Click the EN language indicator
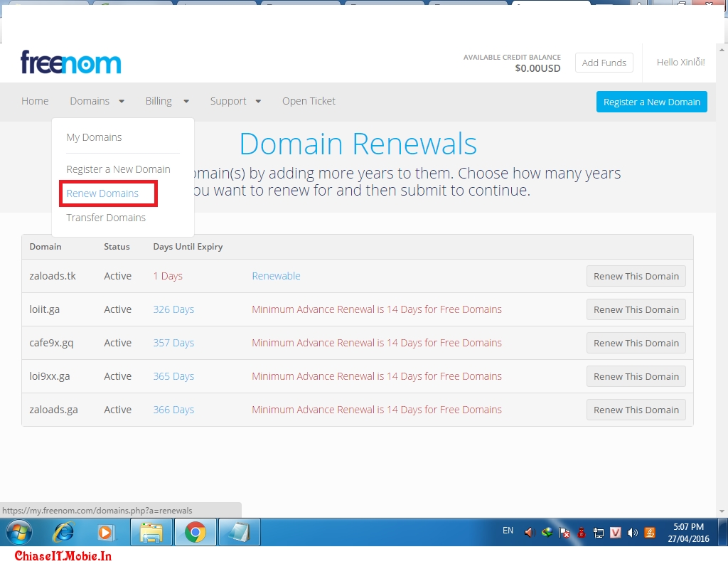The height and width of the screenshot is (564, 728). click(508, 531)
